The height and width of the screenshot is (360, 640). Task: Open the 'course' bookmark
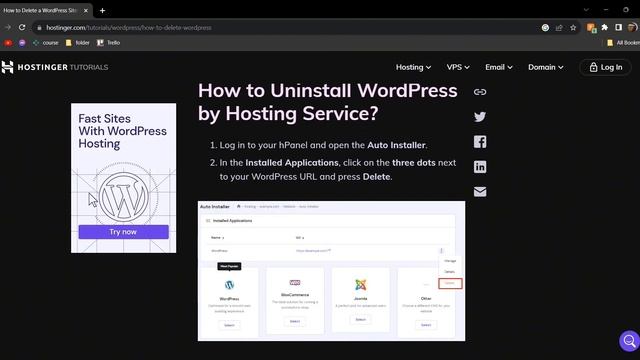tap(46, 42)
